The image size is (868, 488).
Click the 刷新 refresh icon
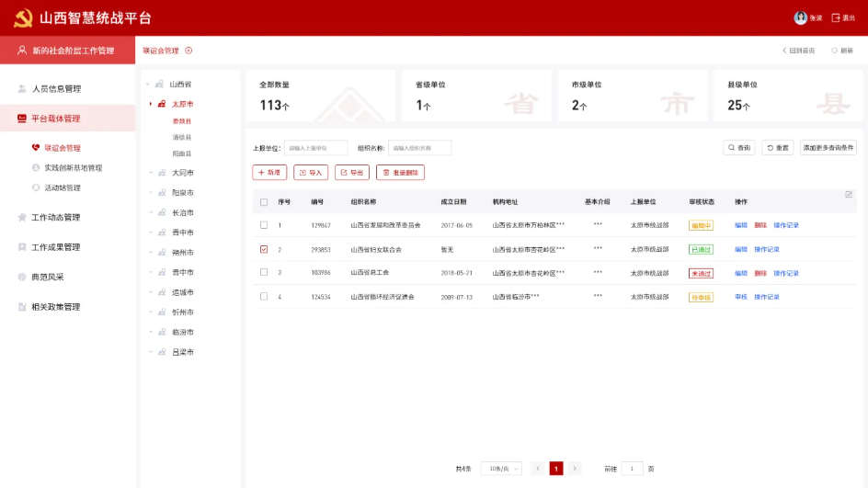click(x=835, y=51)
